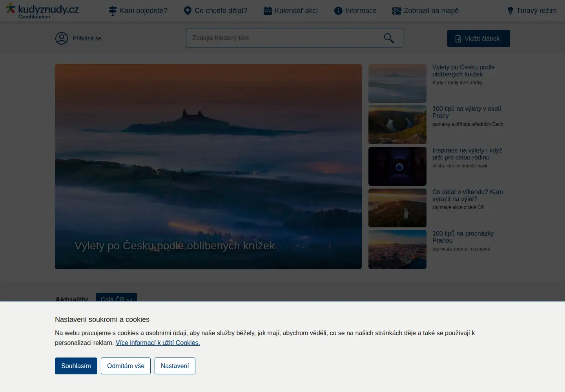
Task: Open the large hero image of the castle in fog
Action: click(208, 167)
